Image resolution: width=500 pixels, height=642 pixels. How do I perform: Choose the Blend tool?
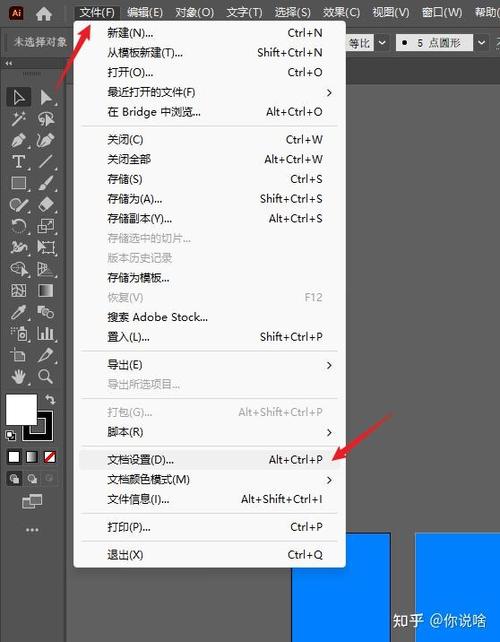(46, 312)
